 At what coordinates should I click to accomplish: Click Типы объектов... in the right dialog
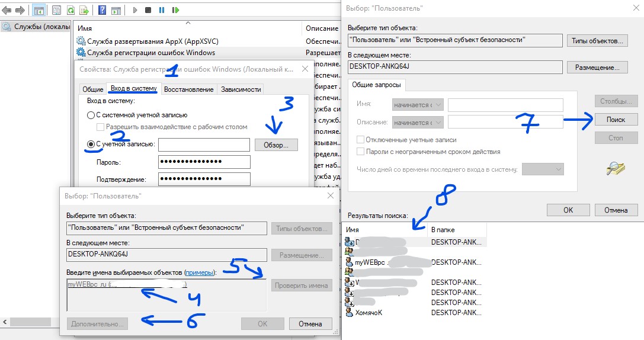tap(597, 41)
